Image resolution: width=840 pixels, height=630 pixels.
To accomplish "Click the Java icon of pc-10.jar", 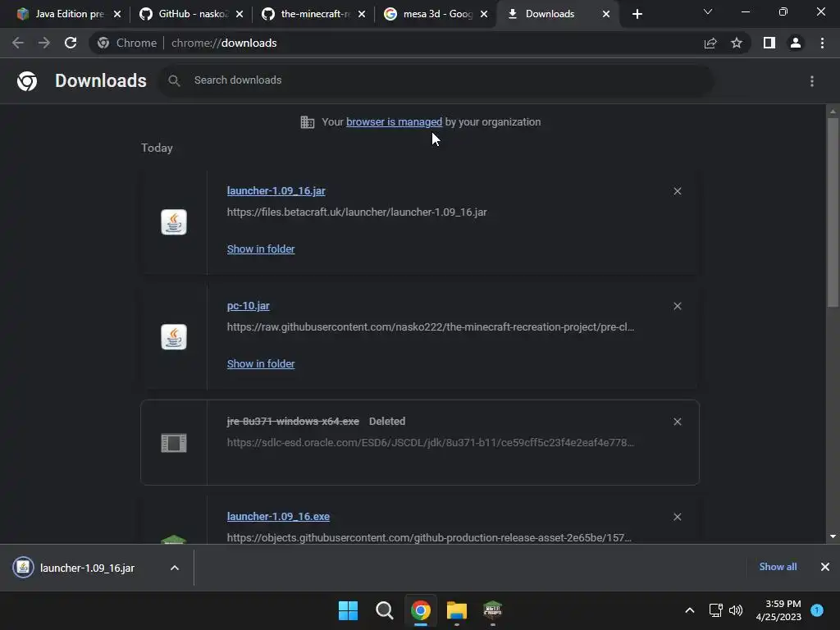I will click(x=174, y=337).
